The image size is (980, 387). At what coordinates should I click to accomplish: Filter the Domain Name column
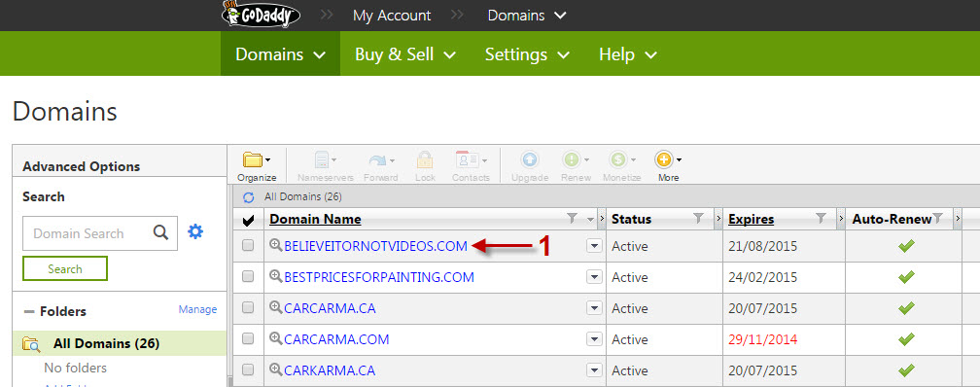[572, 218]
